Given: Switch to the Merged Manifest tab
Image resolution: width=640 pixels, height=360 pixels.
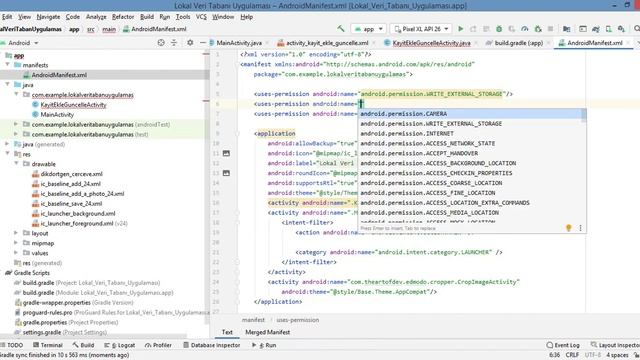Looking at the screenshot, I should [x=267, y=332].
